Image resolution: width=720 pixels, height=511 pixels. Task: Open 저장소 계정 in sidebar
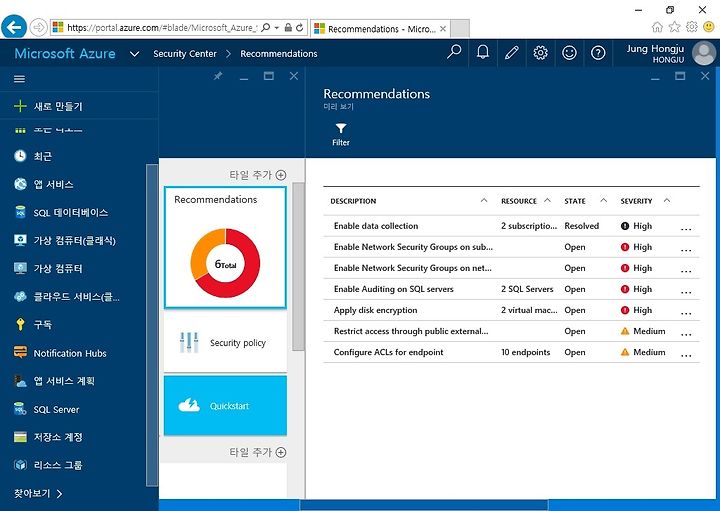tap(48, 437)
